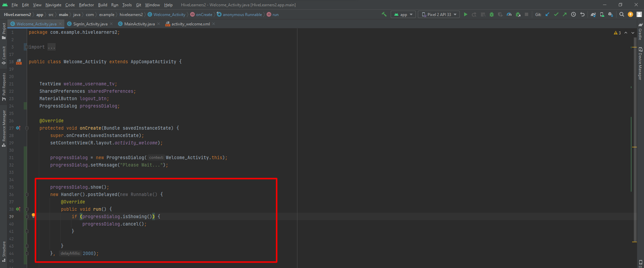Collapse the run method fold on line 38

(x=27, y=209)
